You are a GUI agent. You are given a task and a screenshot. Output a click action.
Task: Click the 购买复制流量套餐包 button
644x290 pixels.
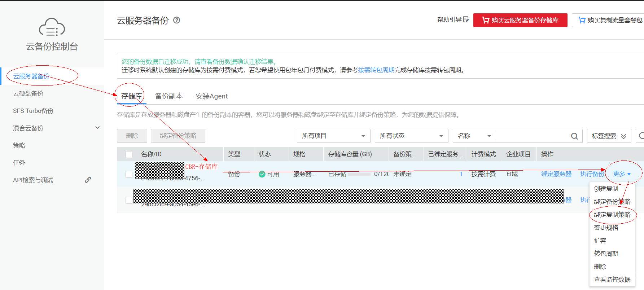pyautogui.click(x=608, y=20)
